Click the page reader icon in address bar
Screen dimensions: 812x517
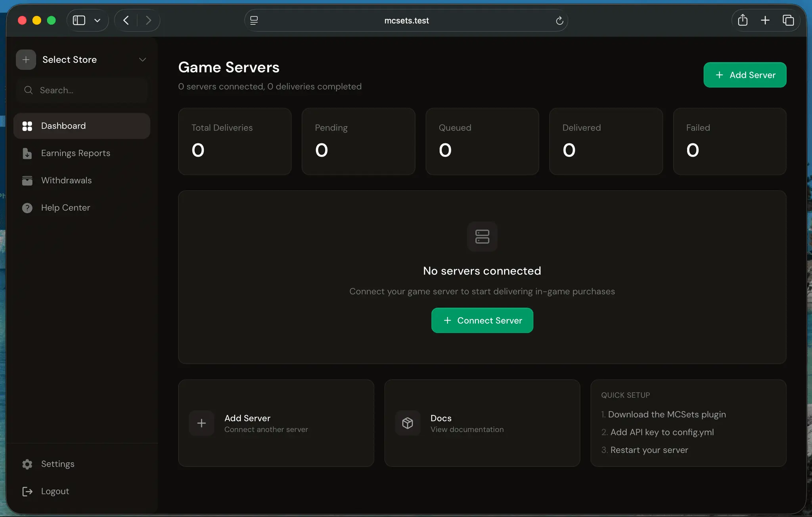[x=254, y=20]
